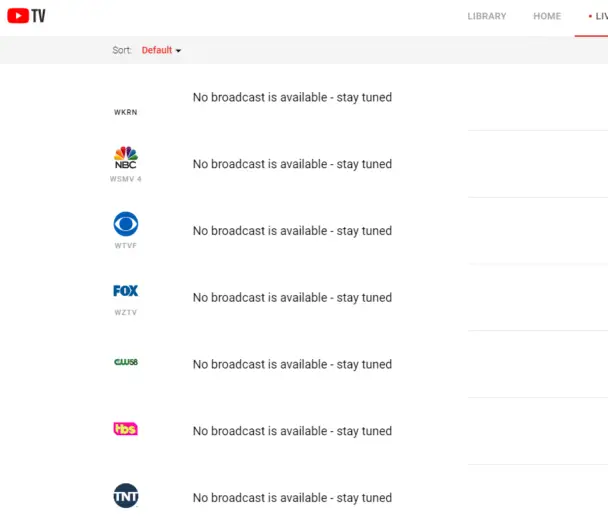Screen dimensions: 608x522
Task: Select the CW58 channel logo
Action: pyautogui.click(x=126, y=362)
